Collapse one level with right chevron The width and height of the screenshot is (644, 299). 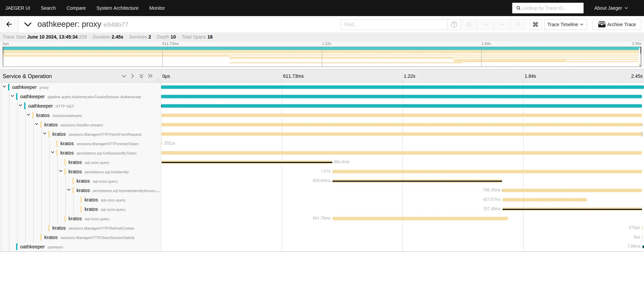(x=132, y=76)
